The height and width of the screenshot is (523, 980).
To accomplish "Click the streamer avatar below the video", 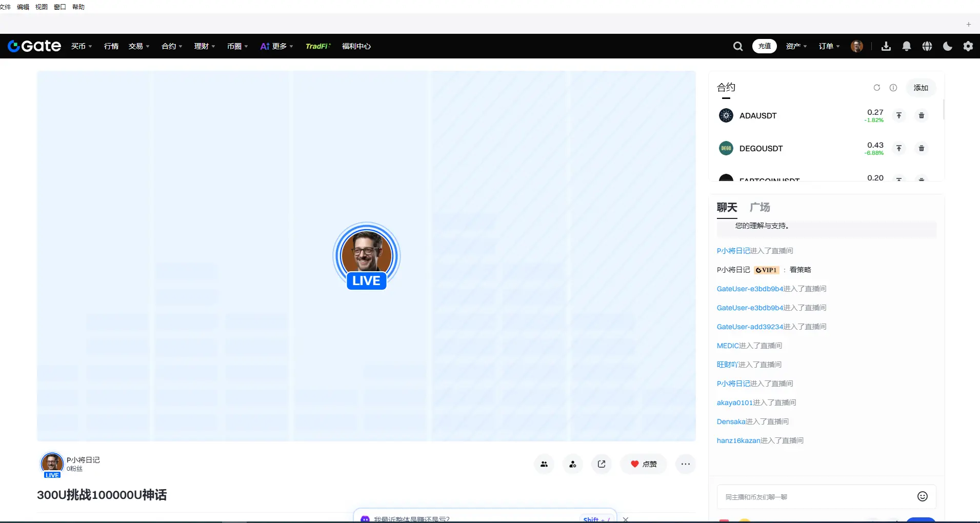I will coord(52,464).
